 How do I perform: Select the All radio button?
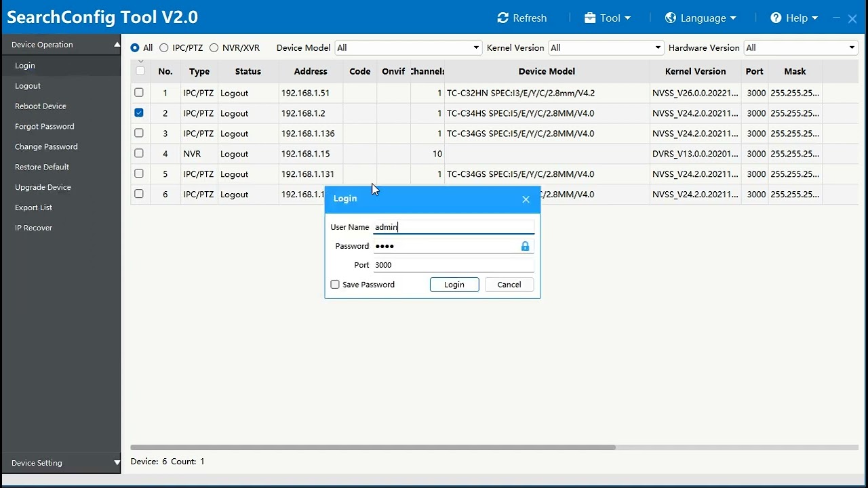click(135, 48)
